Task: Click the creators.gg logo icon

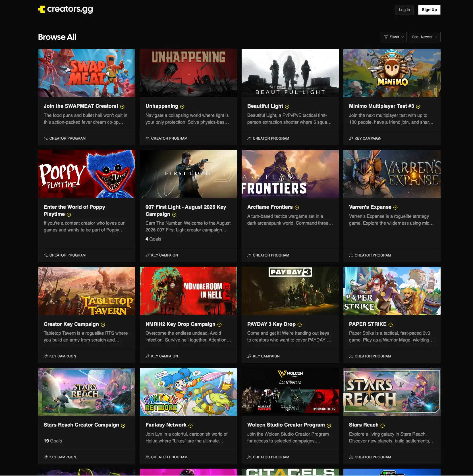Action: pos(42,9)
